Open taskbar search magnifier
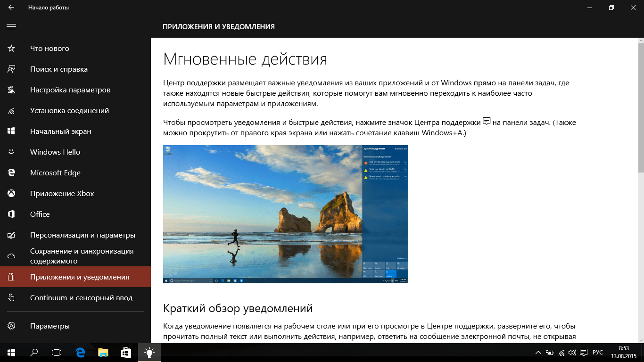The height and width of the screenshot is (362, 644). point(34,352)
